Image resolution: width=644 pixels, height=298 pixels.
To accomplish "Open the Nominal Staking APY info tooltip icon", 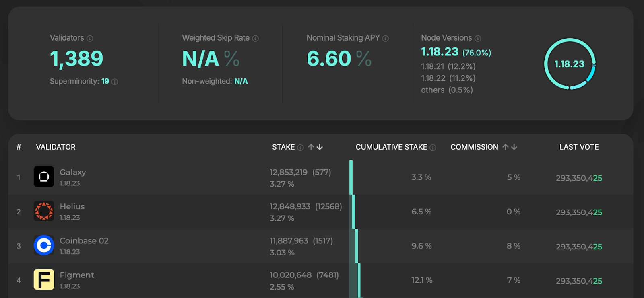I will point(385,39).
